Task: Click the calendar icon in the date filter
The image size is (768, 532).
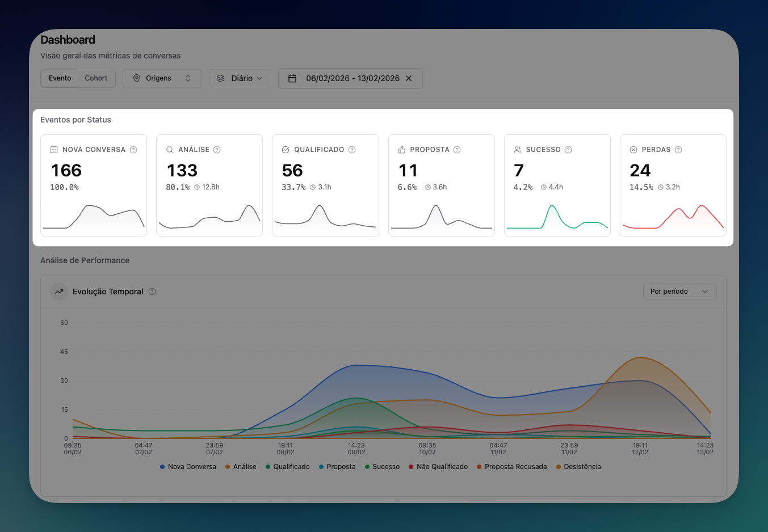Action: click(292, 78)
